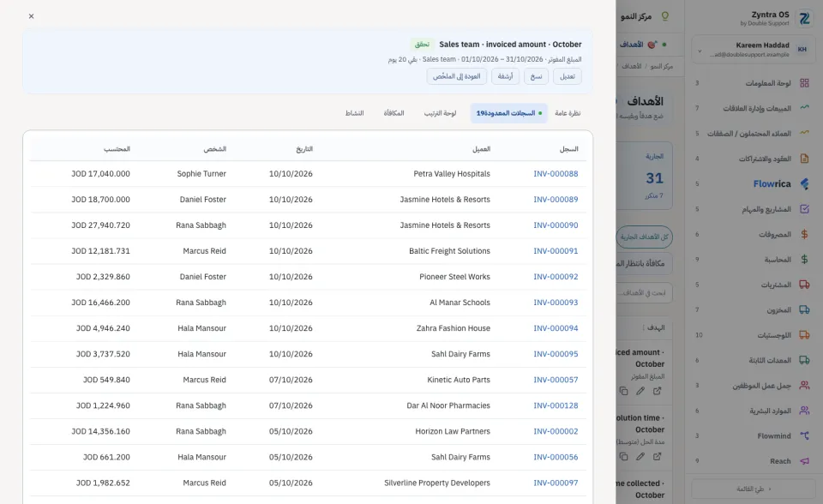The image size is (823, 504).
Task: Open invoice INV-000097 link
Action: 556,483
